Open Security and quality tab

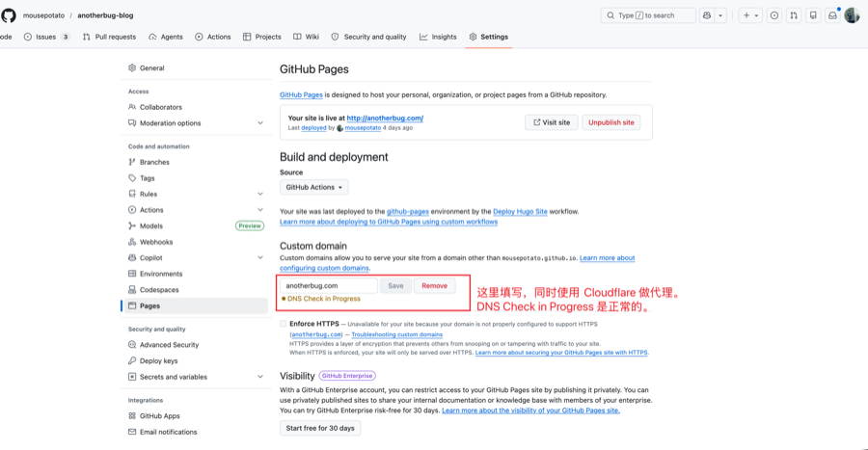(368, 37)
